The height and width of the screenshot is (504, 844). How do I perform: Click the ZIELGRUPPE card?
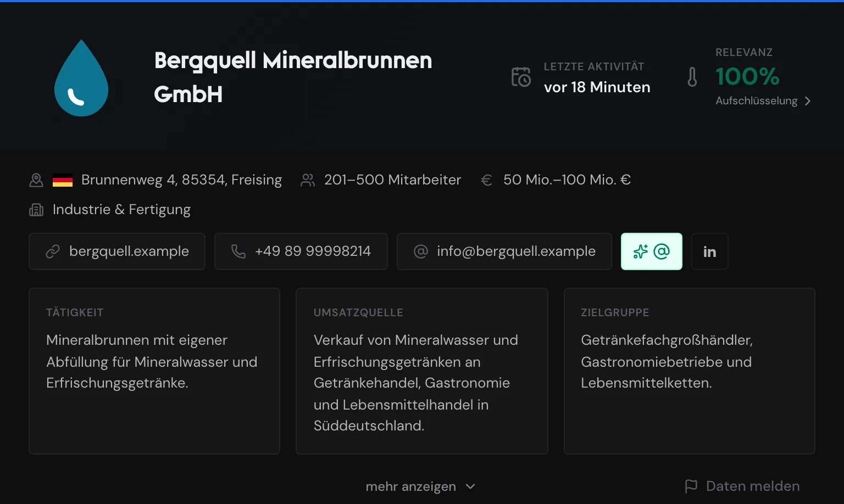click(x=690, y=371)
